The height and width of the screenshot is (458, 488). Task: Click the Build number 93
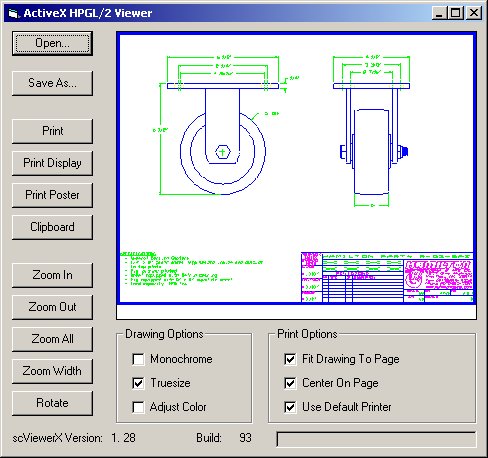click(245, 438)
